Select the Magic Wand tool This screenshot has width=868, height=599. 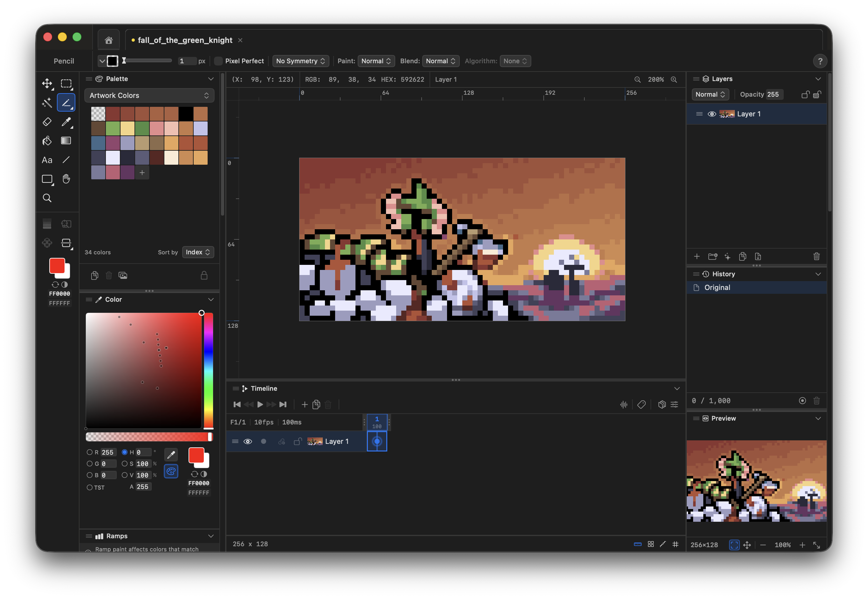(47, 102)
